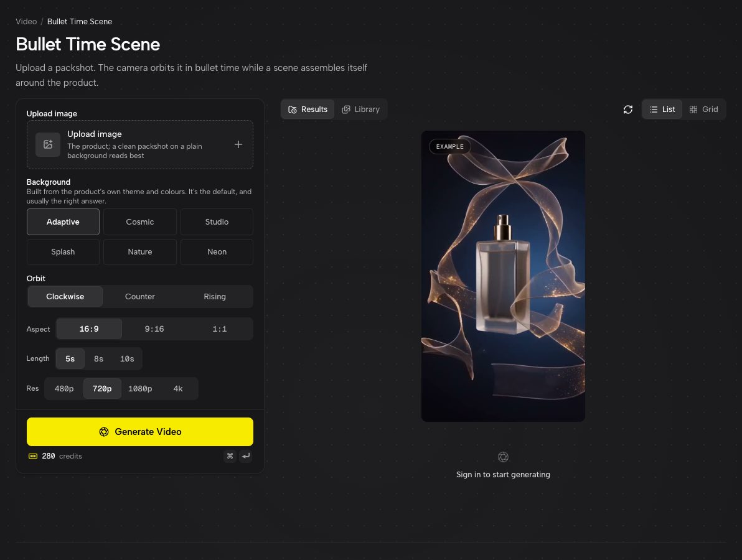This screenshot has width=742, height=560.
Task: Set length to 8s
Action: [x=98, y=359]
